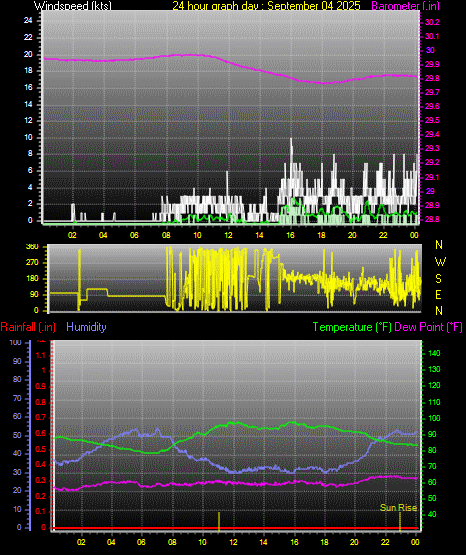The height and width of the screenshot is (555, 466).
Task: Click the magenta barometer line near hour 10
Action: (x=197, y=55)
